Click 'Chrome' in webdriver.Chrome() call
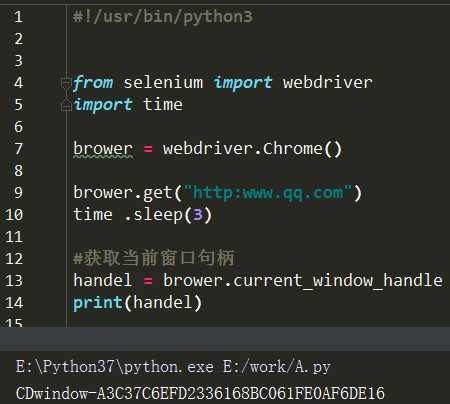The width and height of the screenshot is (450, 404). click(x=293, y=149)
